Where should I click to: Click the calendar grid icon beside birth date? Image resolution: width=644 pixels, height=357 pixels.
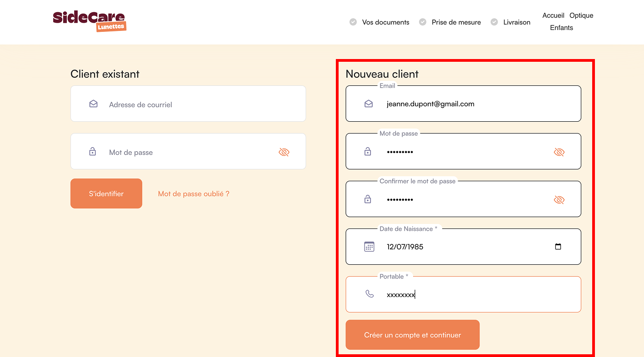point(369,247)
